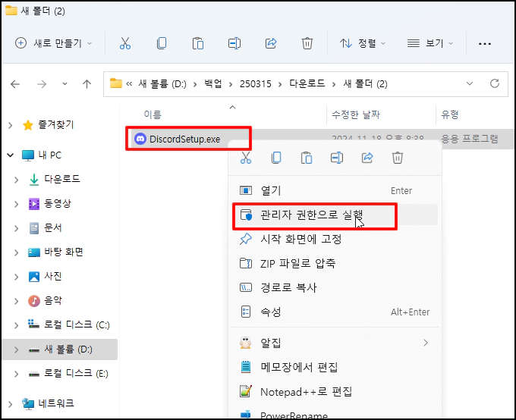516x420 pixels.
Task: Select 경로로 복사
Action: coord(335,288)
